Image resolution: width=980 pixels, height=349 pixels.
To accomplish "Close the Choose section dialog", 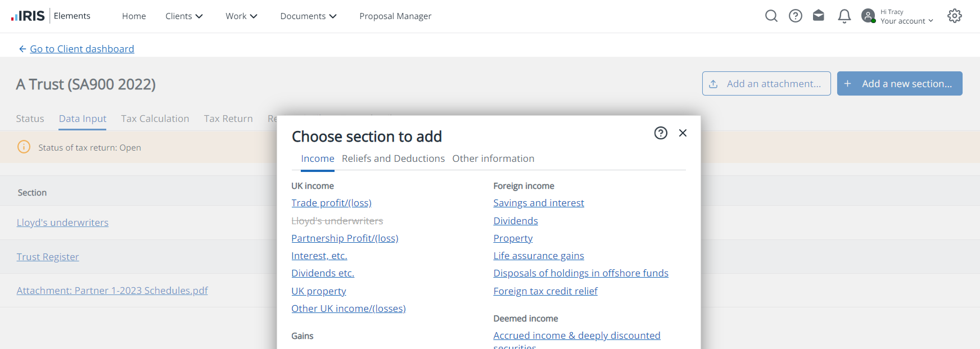I will coord(683,133).
